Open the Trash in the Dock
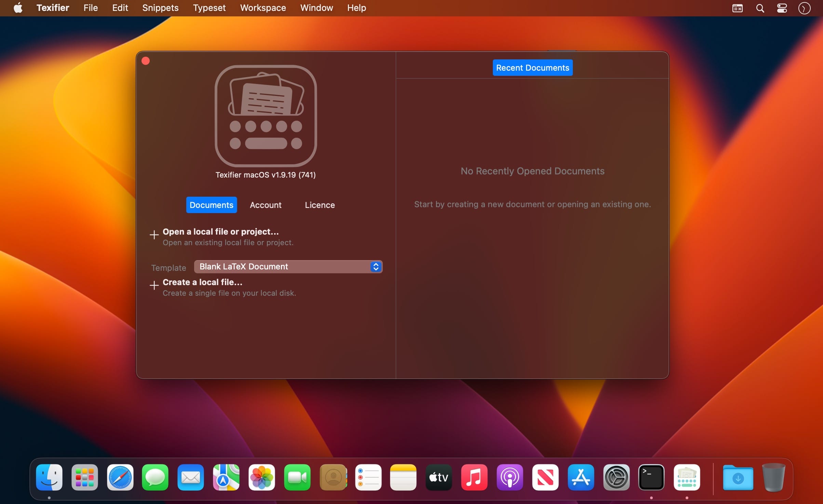 (x=774, y=477)
